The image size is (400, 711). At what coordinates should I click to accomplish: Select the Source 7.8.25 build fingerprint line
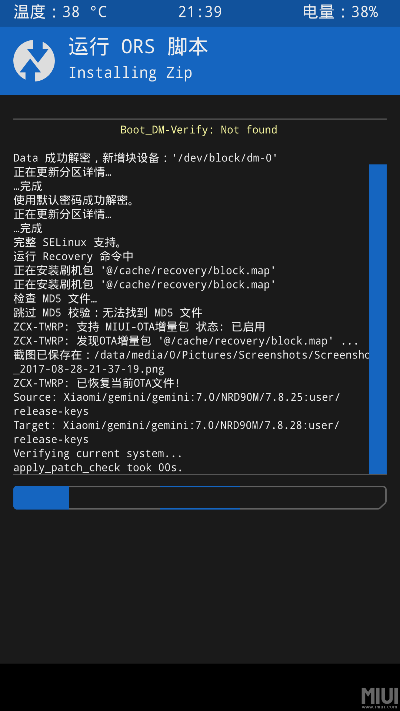click(x=176, y=404)
